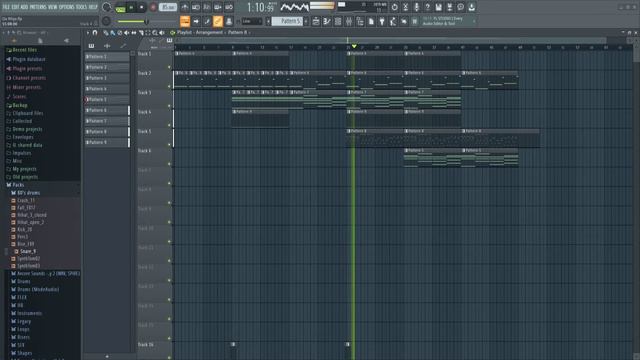
Task: Select the Delete tool in playlist toolbar
Action: click(120, 33)
